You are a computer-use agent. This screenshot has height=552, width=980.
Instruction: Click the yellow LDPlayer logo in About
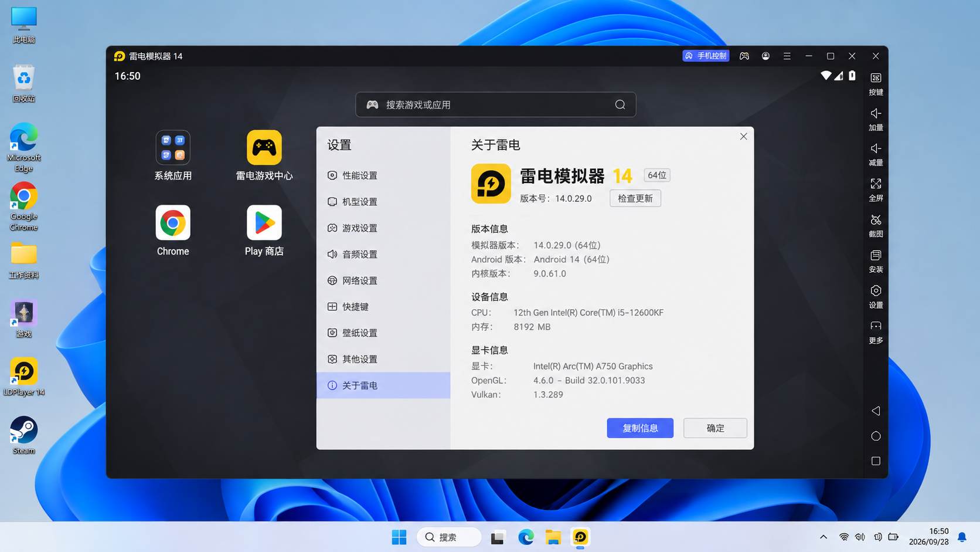pos(491,184)
